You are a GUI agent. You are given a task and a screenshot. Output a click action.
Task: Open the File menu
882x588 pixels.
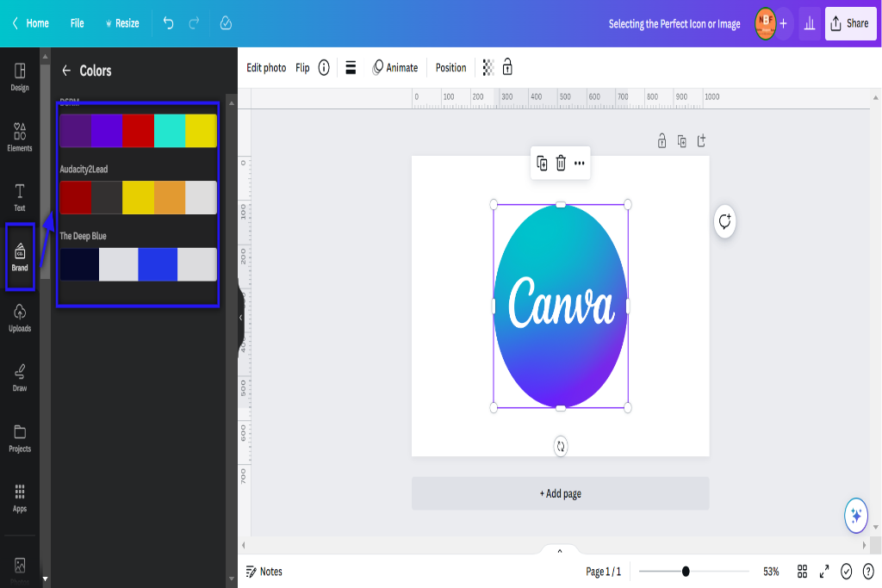77,23
